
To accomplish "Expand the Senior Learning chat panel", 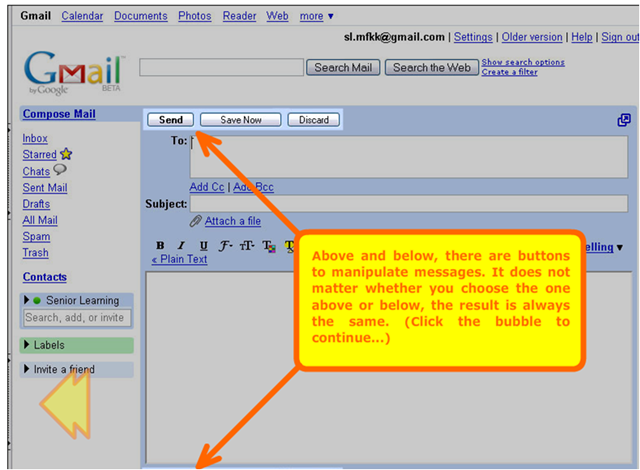I will click(x=27, y=300).
